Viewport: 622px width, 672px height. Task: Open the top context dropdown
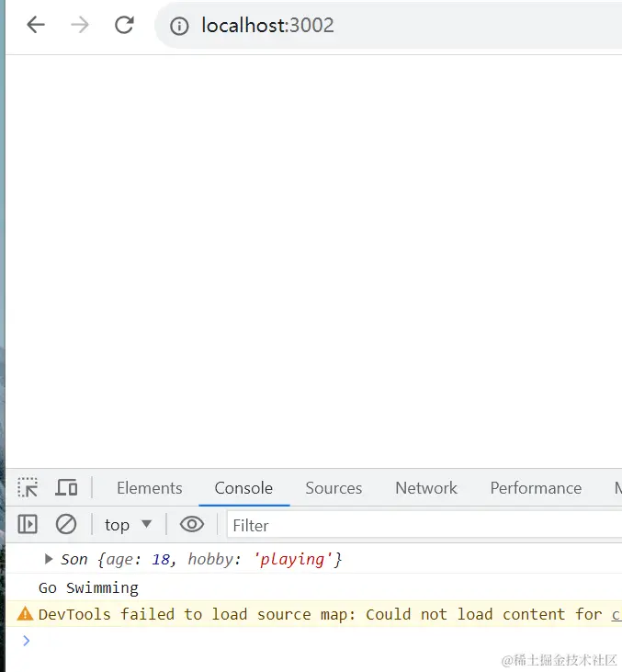coord(128,525)
